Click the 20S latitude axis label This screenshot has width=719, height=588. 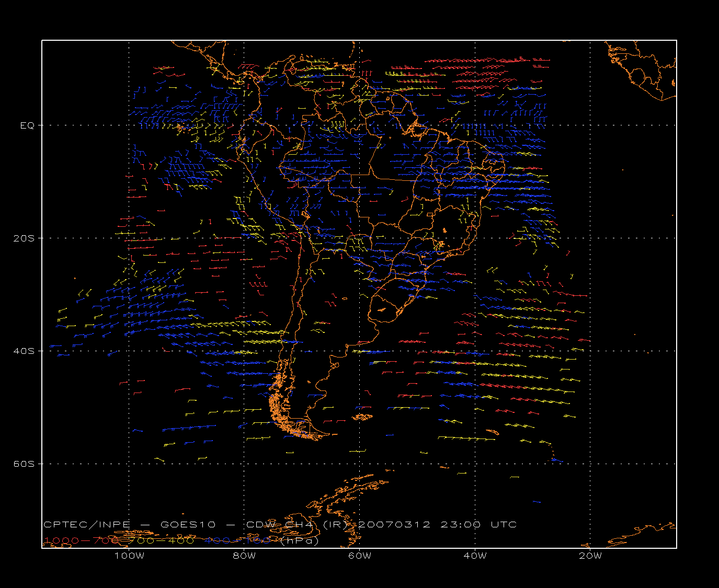(x=24, y=238)
